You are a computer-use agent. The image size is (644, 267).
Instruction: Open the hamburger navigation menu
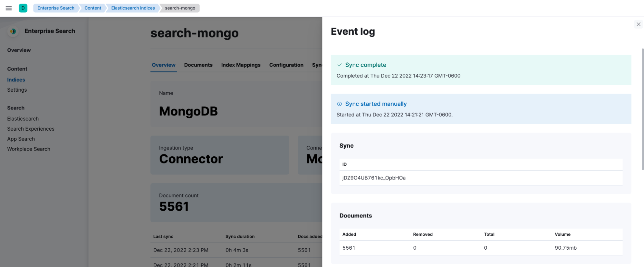pyautogui.click(x=9, y=8)
